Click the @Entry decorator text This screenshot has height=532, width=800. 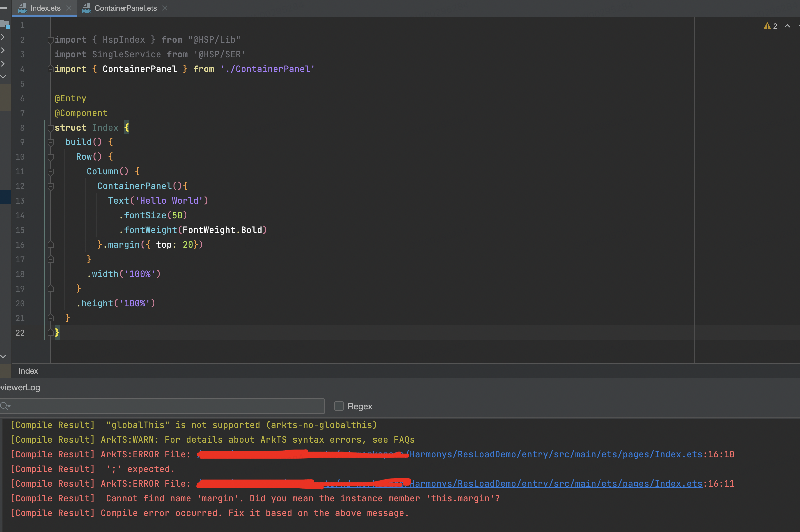click(x=70, y=99)
